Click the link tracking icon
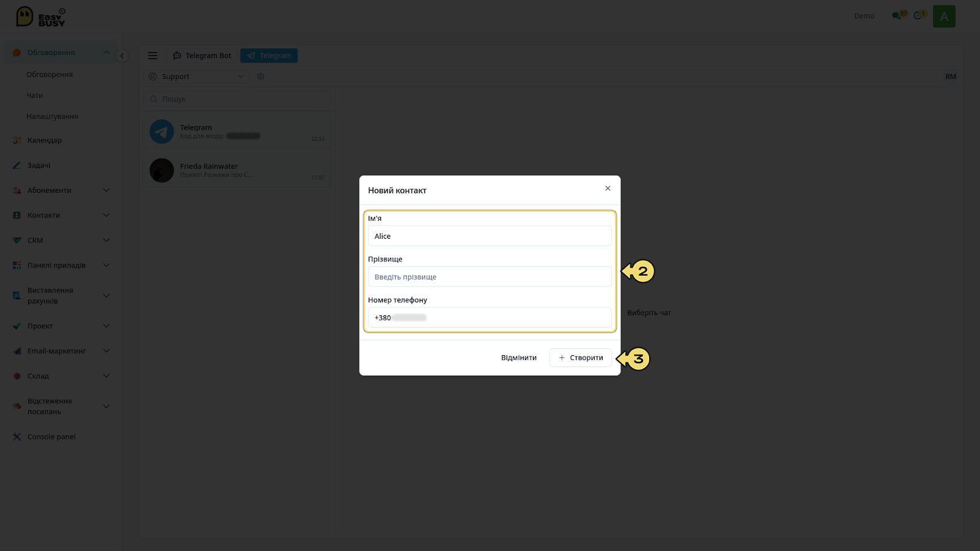Viewport: 980px width, 551px height. click(x=17, y=406)
